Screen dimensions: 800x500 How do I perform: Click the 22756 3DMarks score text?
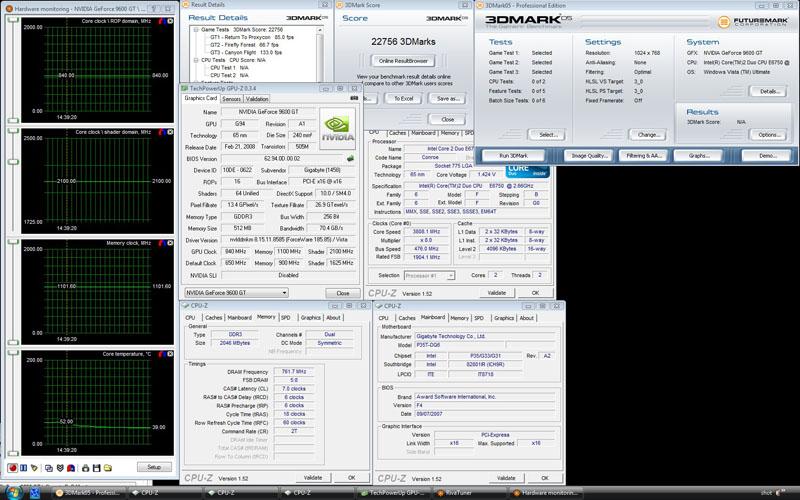(403, 42)
